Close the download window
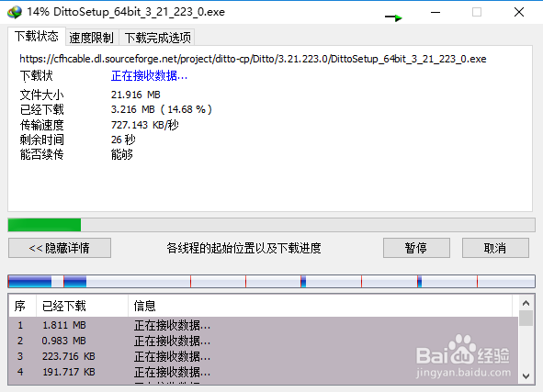The width and height of the screenshot is (543, 392). (x=519, y=13)
